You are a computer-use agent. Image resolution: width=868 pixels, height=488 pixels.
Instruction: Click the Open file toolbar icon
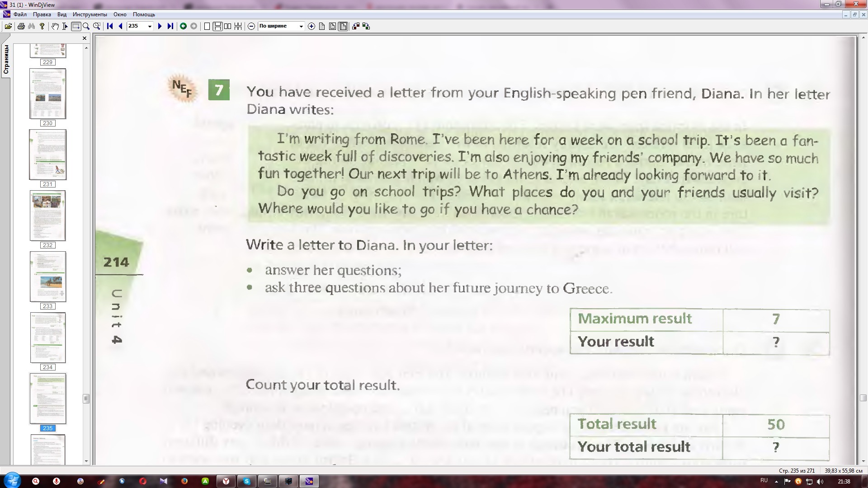pyautogui.click(x=8, y=26)
